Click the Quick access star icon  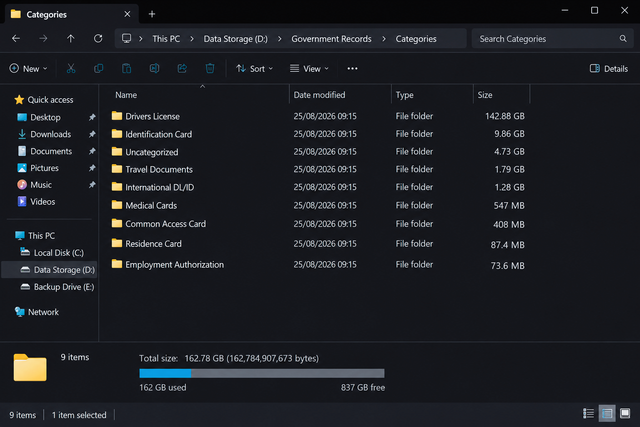point(19,100)
